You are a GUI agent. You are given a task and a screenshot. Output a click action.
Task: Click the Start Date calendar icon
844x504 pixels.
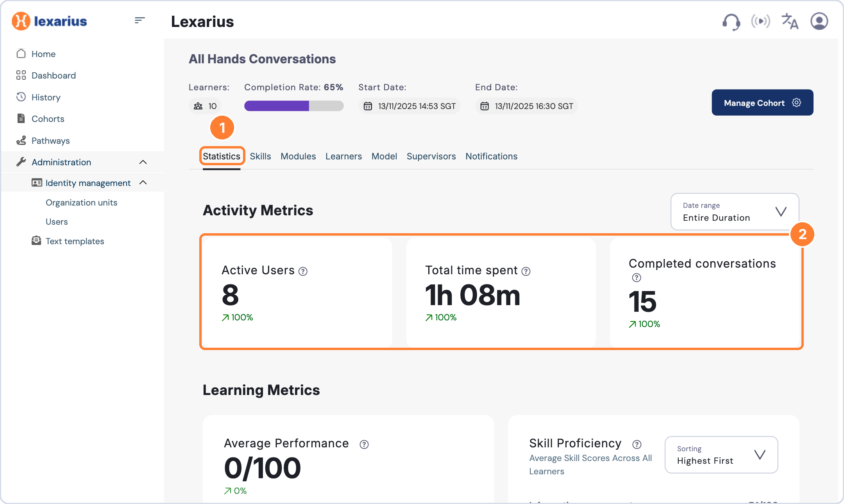(x=368, y=106)
